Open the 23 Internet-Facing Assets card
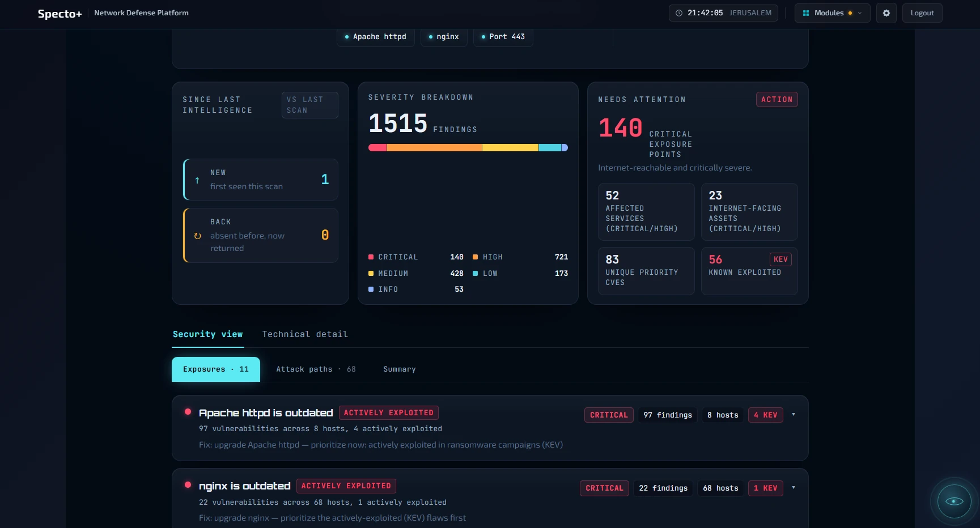The width and height of the screenshot is (980, 528). (749, 212)
